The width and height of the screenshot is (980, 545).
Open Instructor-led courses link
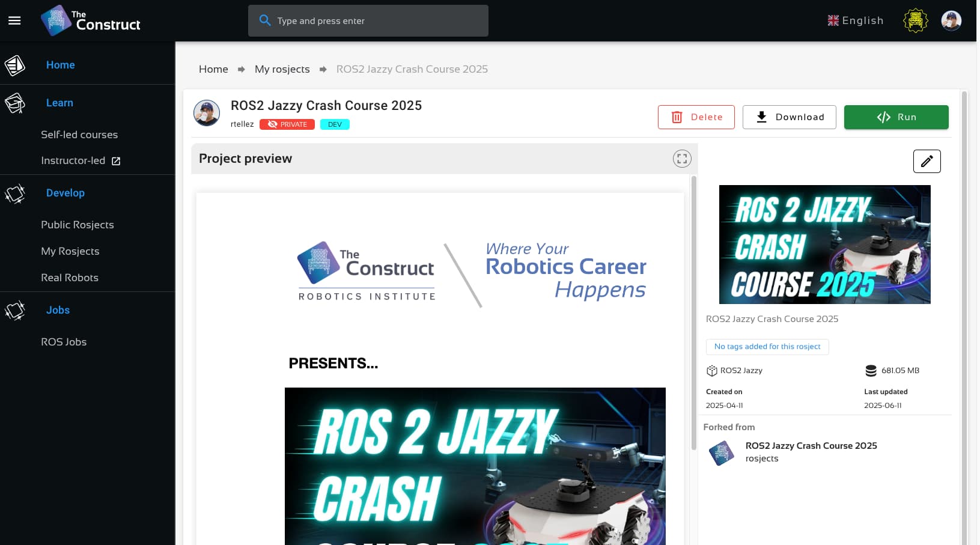[x=73, y=160]
